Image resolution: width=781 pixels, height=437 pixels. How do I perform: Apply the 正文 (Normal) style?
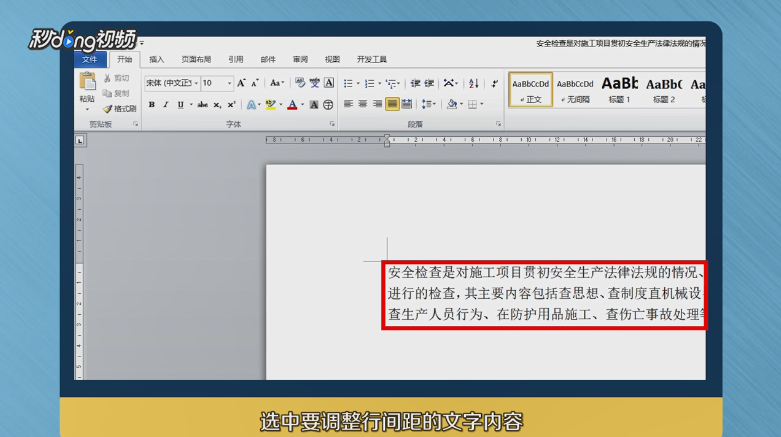(530, 90)
